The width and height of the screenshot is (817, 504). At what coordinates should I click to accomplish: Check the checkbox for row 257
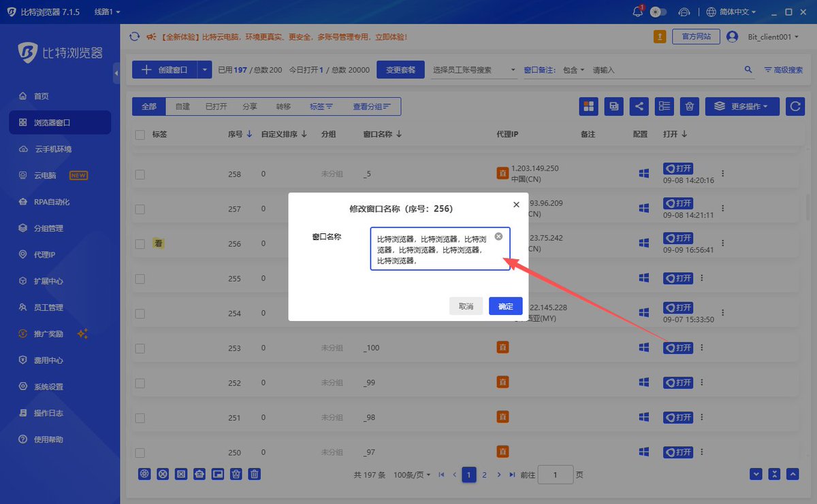tap(140, 209)
